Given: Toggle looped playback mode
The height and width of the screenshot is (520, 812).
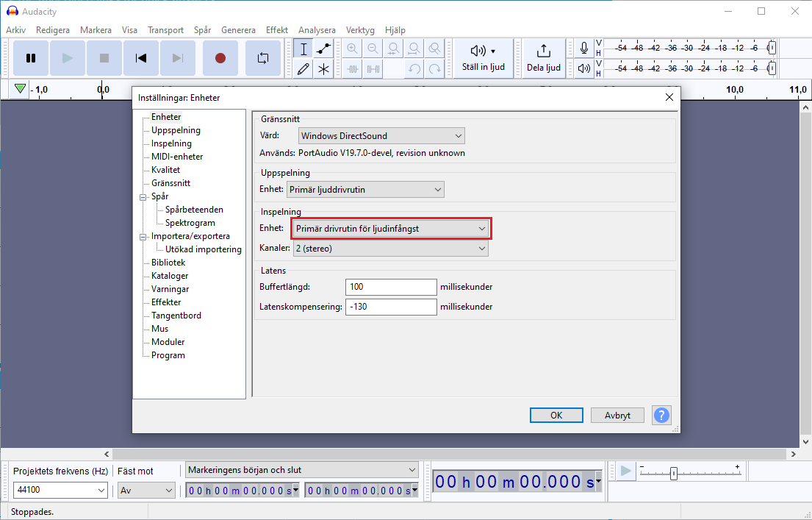Looking at the screenshot, I should [x=262, y=57].
